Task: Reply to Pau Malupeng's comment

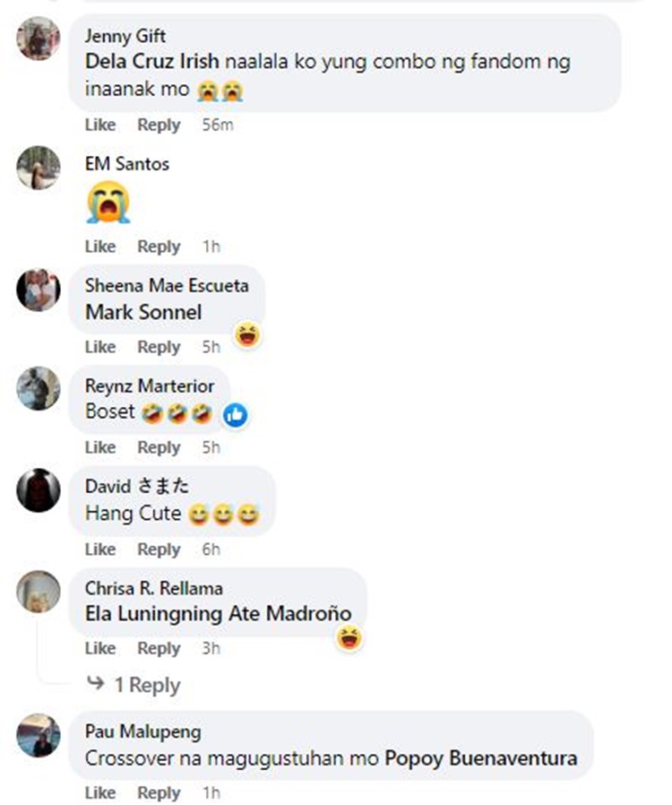Action: point(159,792)
